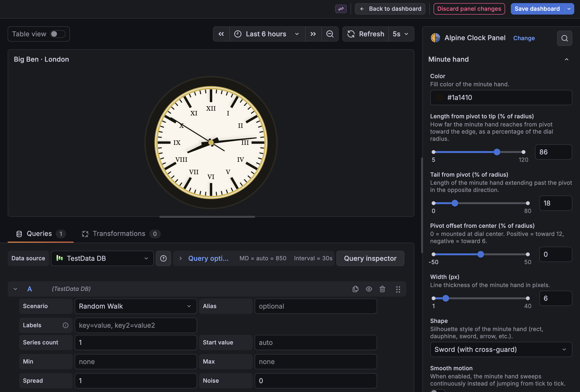Screen dimensions: 580x392
Task: Click Width (px) slider handle
Action: (446, 298)
